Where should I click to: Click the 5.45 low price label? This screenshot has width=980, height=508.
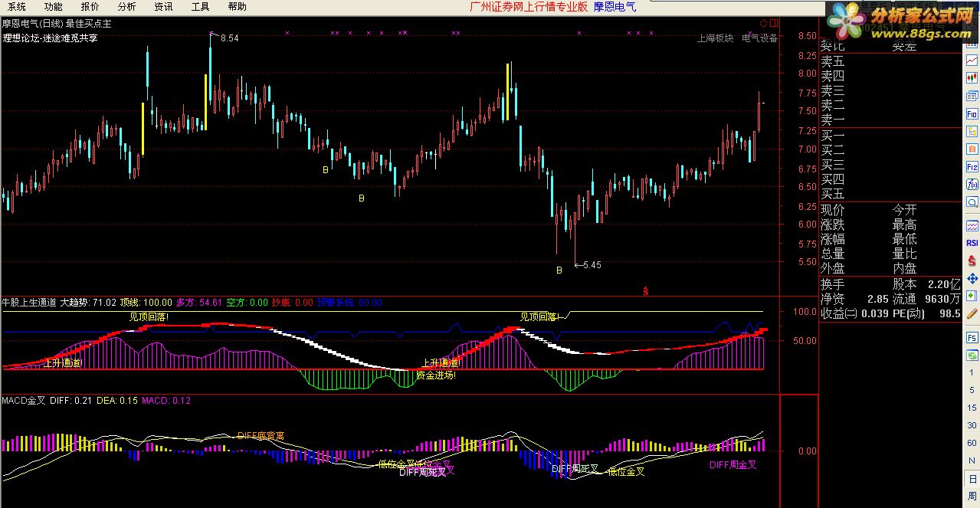(x=592, y=265)
